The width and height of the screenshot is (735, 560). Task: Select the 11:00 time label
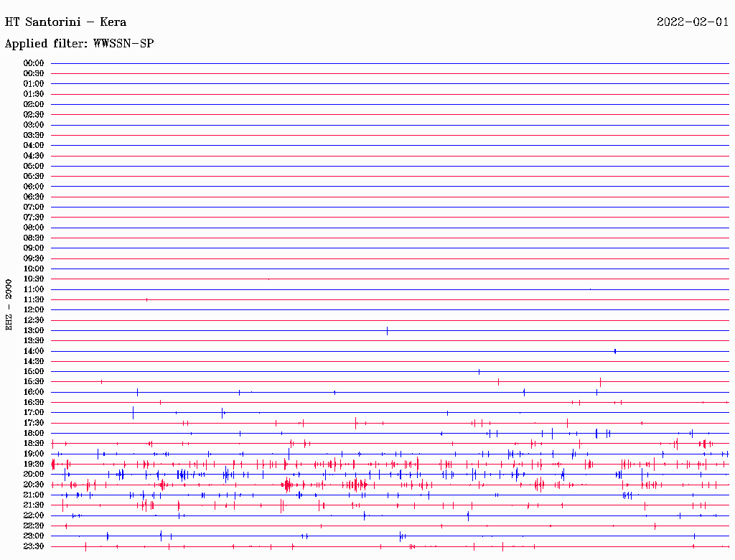[x=34, y=289]
